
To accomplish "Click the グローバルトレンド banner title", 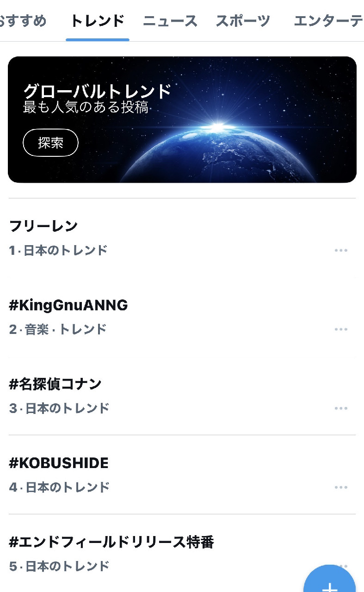I will pos(97,91).
